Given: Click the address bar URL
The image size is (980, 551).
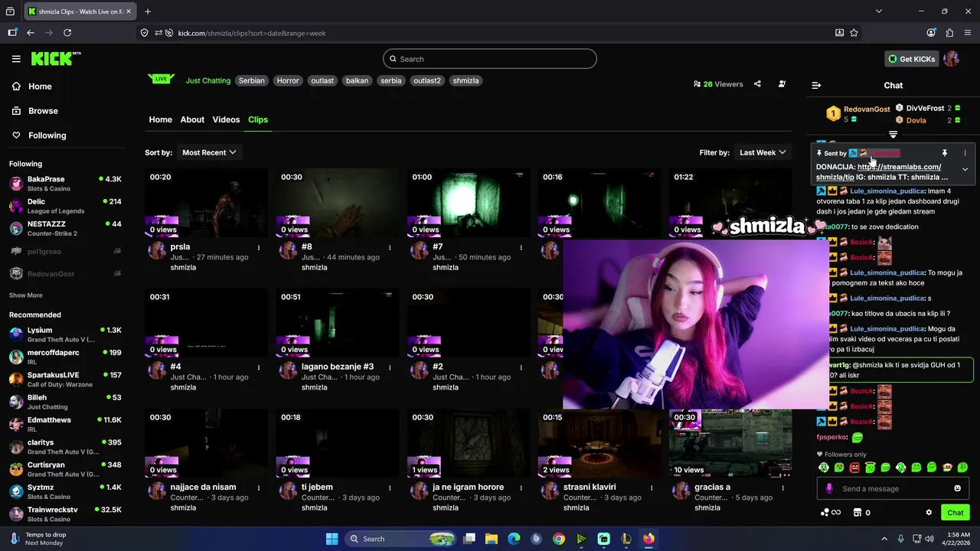Looking at the screenshot, I should pos(252,33).
